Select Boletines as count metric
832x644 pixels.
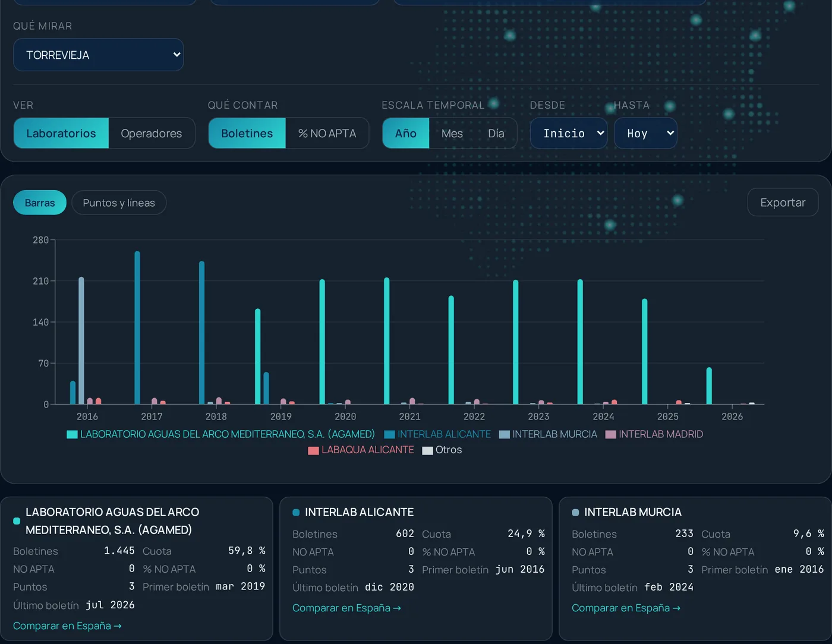pyautogui.click(x=247, y=133)
